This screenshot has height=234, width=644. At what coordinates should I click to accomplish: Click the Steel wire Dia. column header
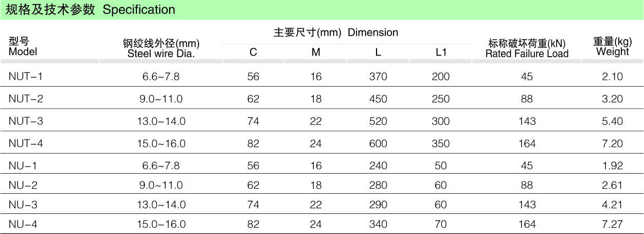tap(160, 49)
